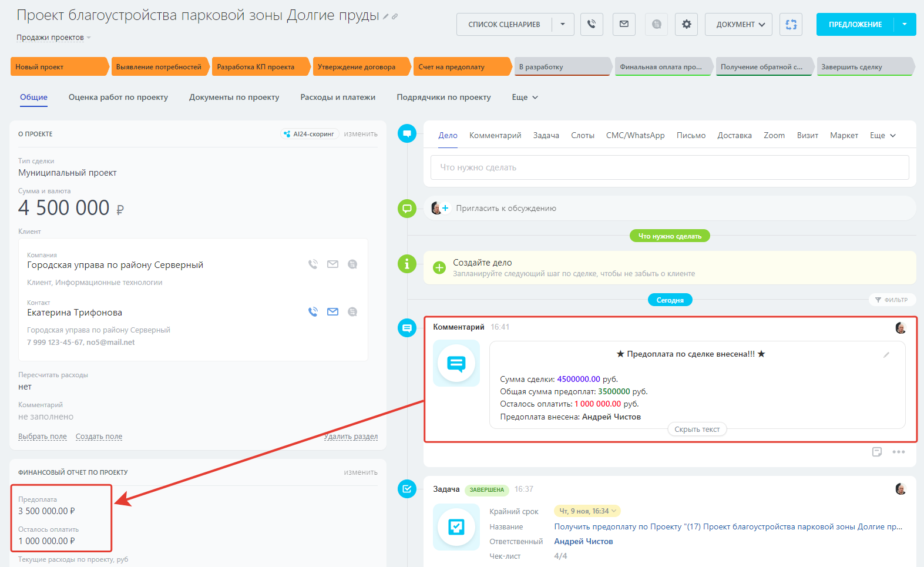The image size is (924, 567).
Task: Open the three-dots menu below the comment card
Action: [x=899, y=452]
